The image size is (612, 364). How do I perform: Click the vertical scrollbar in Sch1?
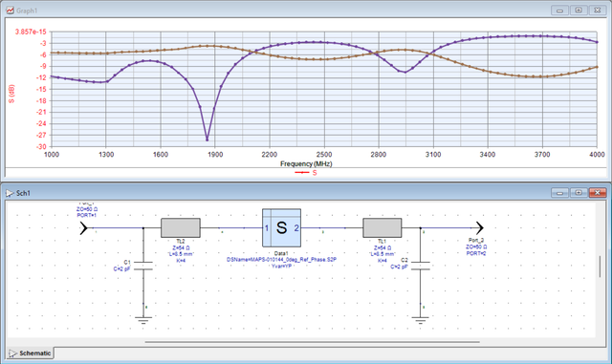point(600,267)
